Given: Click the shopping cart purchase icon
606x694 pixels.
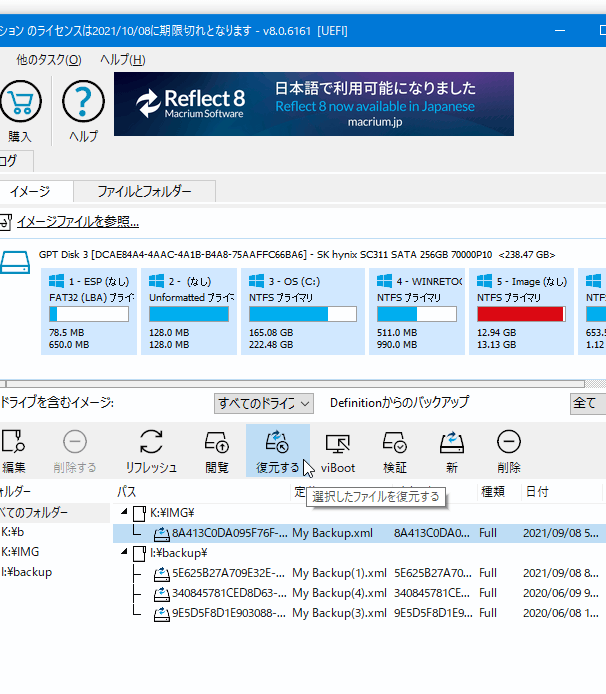Looking at the screenshot, I should click(x=20, y=102).
